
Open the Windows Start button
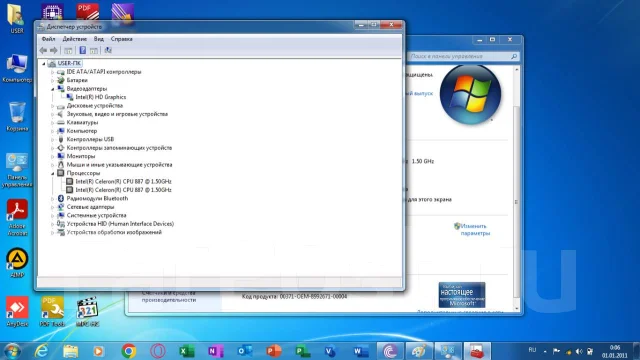click(12, 351)
